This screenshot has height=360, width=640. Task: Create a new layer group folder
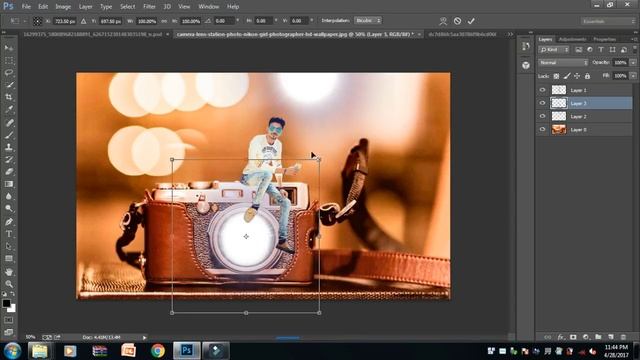(x=598, y=337)
